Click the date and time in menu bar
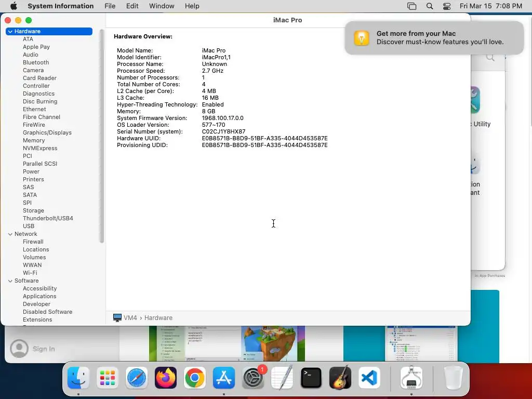The height and width of the screenshot is (399, 532). 490,6
